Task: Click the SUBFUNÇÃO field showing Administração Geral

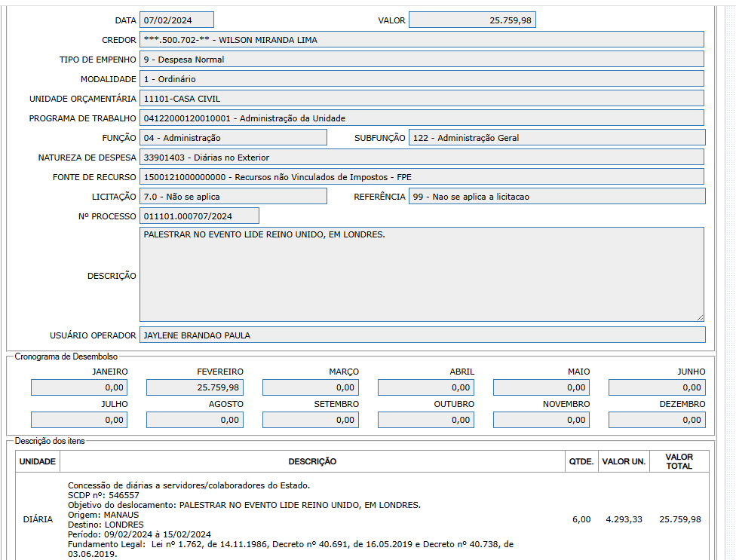Action: [x=557, y=138]
